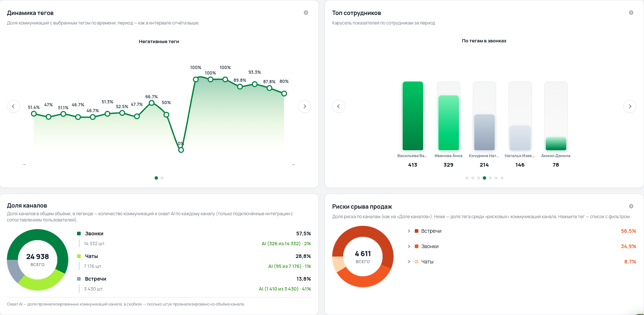The height and width of the screenshot is (315, 644).
Task: Click peach Чаты swatch in risks legend
Action: click(417, 262)
